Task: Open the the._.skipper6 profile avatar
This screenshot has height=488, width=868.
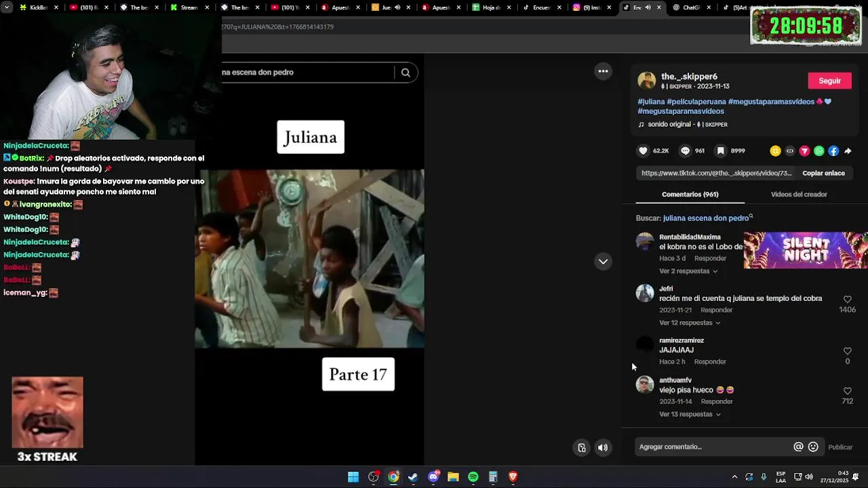Action: click(x=646, y=81)
